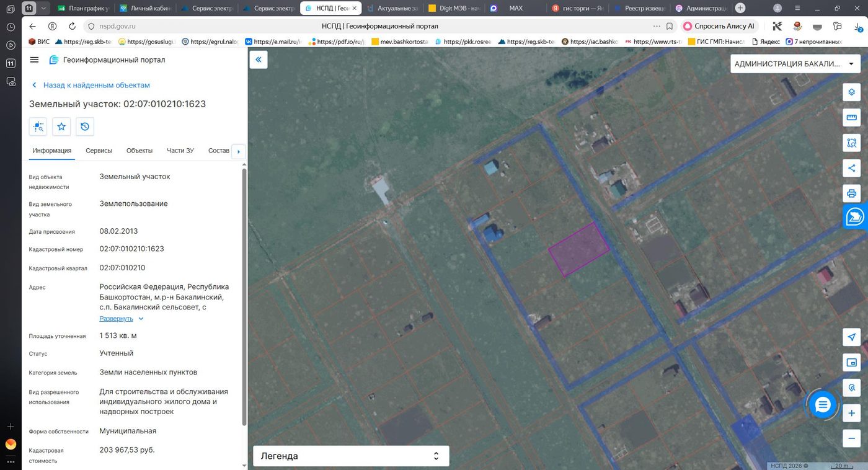Switch to the Реестр извещений browser tab

pos(640,8)
